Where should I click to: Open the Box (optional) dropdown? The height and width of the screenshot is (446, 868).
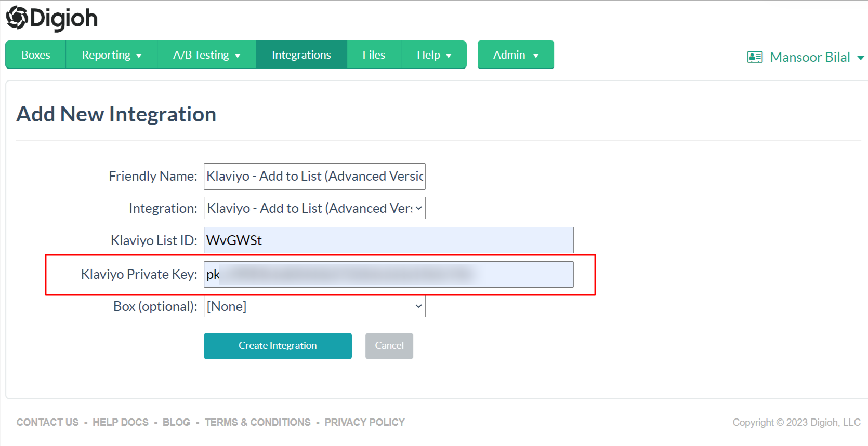coord(314,306)
